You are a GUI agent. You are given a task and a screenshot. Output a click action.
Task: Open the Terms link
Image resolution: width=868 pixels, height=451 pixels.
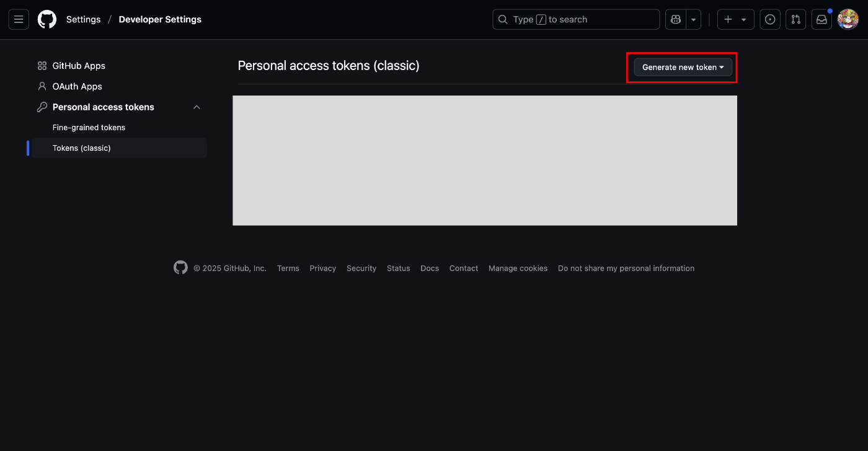coord(288,269)
